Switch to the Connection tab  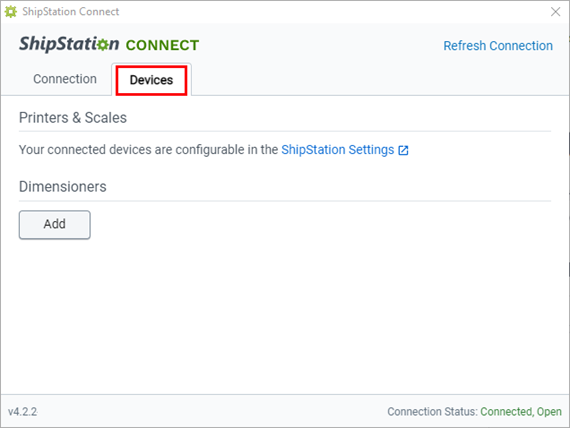[x=65, y=79]
